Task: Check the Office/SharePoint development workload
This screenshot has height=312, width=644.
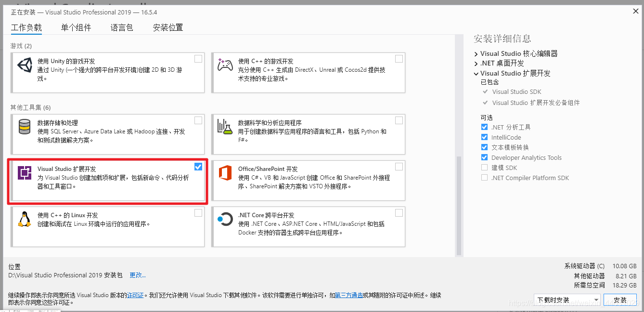Action: pyautogui.click(x=399, y=167)
